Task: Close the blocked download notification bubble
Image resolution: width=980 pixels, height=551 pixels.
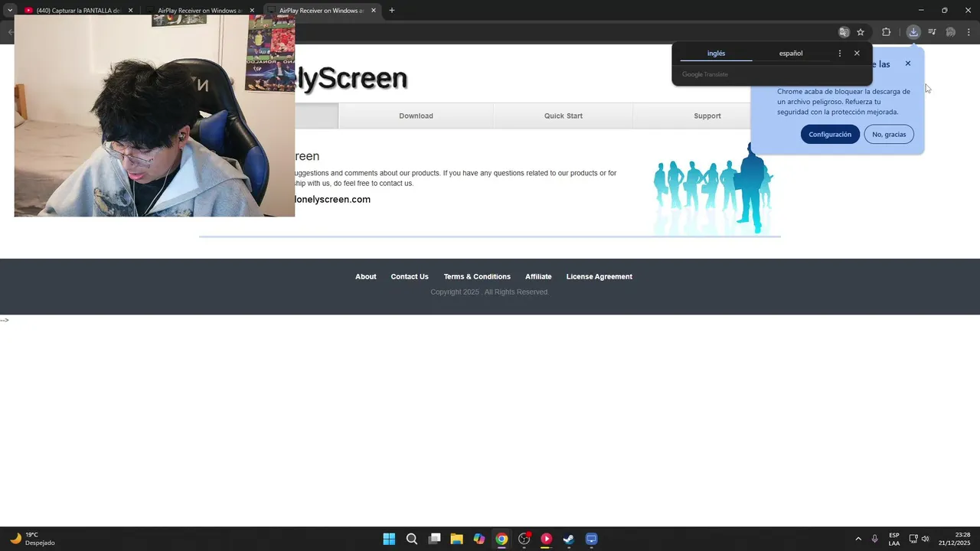Action: [908, 64]
